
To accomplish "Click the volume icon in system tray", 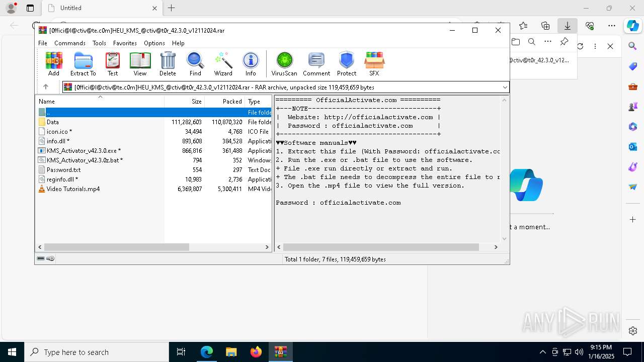I will [x=579, y=352].
